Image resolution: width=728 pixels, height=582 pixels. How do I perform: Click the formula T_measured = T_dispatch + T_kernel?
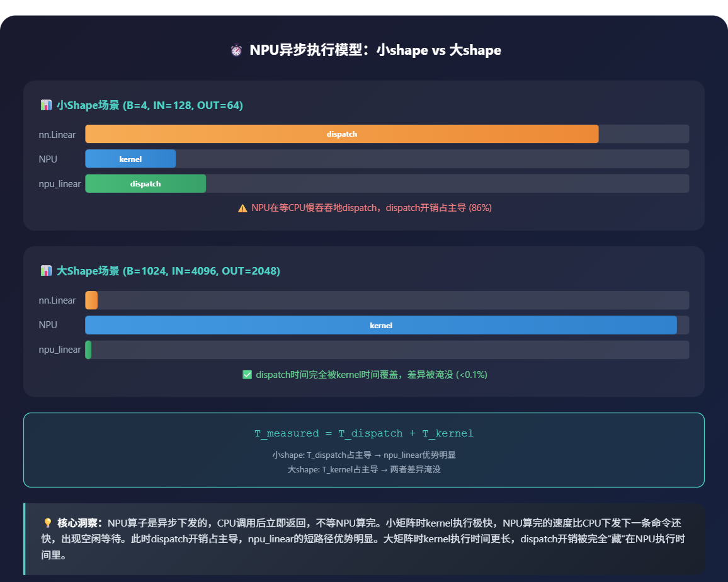[364, 433]
